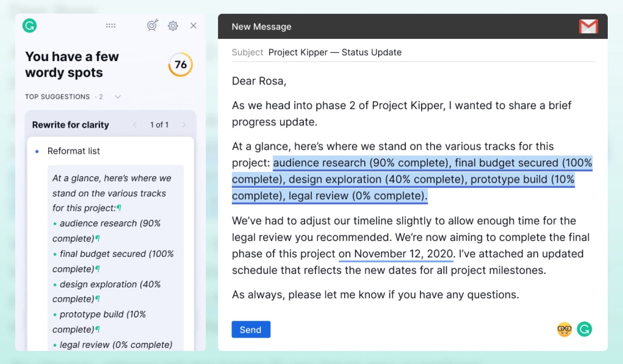This screenshot has height=364, width=623.
Task: Expand the TOP SUGGESTIONS chevron
Action: (117, 97)
